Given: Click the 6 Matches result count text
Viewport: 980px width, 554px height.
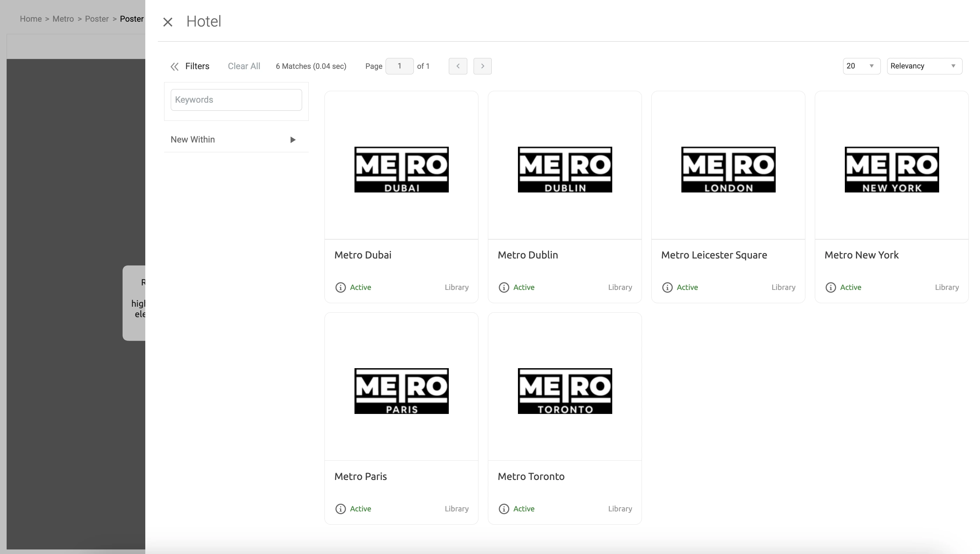Looking at the screenshot, I should pos(311,66).
